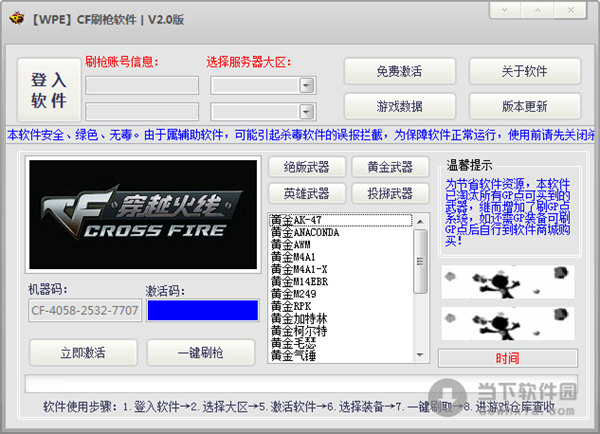Click the blue 温馨提示 tip text
This screenshot has width=600, height=434.
coord(507,212)
